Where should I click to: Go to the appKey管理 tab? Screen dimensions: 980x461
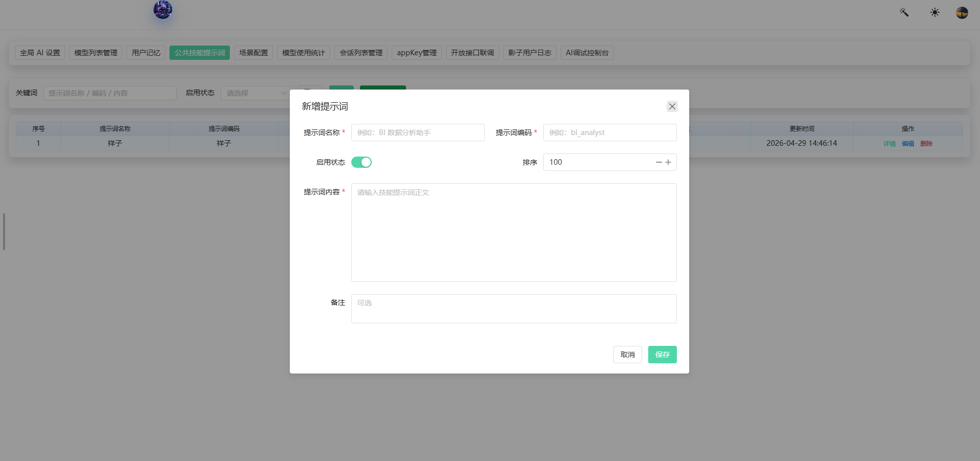pyautogui.click(x=417, y=53)
